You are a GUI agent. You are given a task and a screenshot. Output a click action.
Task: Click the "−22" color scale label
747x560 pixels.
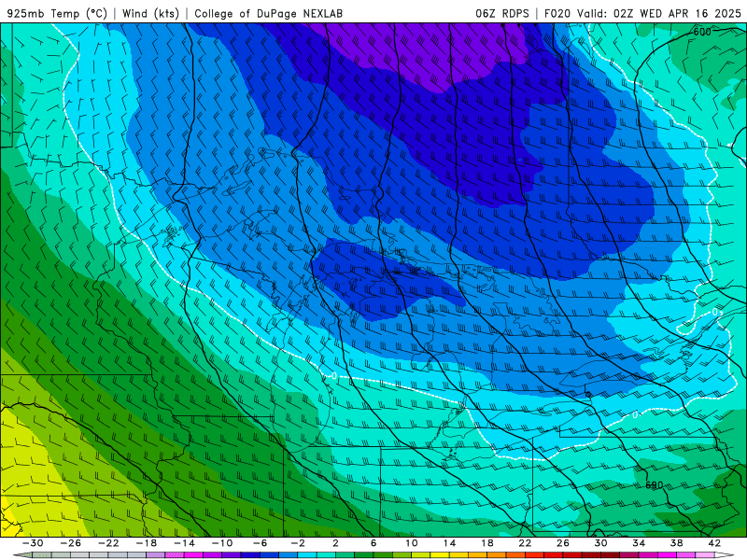[x=108, y=543]
